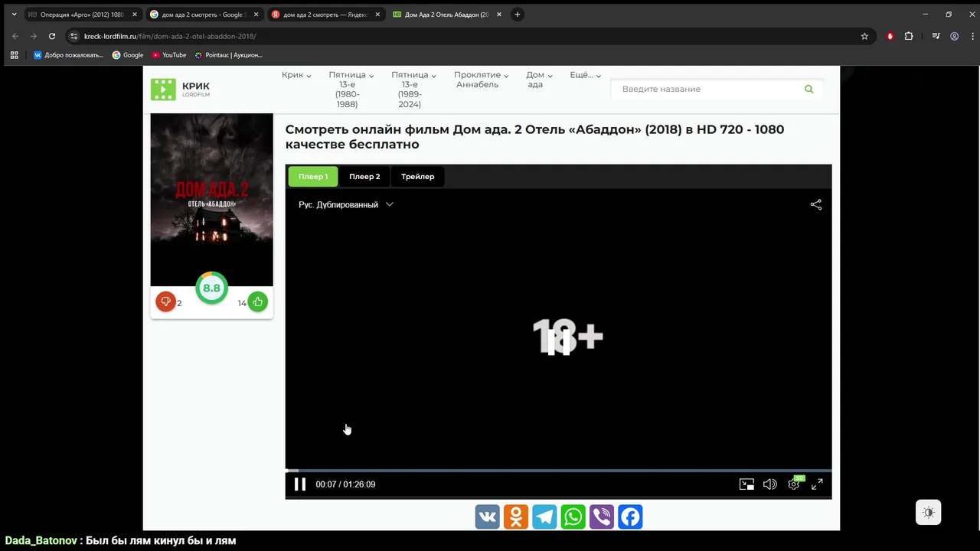This screenshot has height=551, width=980.
Task: Expand Пятница 13-е (1989-2024) menu
Action: [x=413, y=90]
